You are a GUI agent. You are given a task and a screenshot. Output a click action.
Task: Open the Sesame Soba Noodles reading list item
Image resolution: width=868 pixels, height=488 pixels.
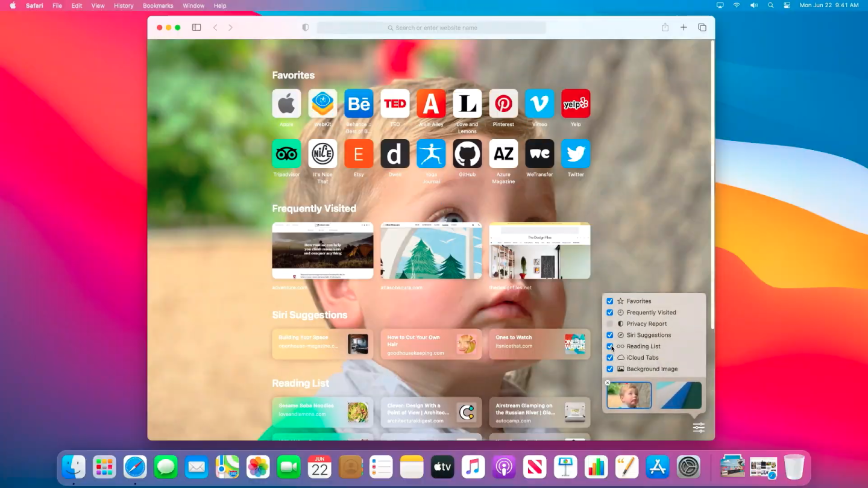pos(322,412)
